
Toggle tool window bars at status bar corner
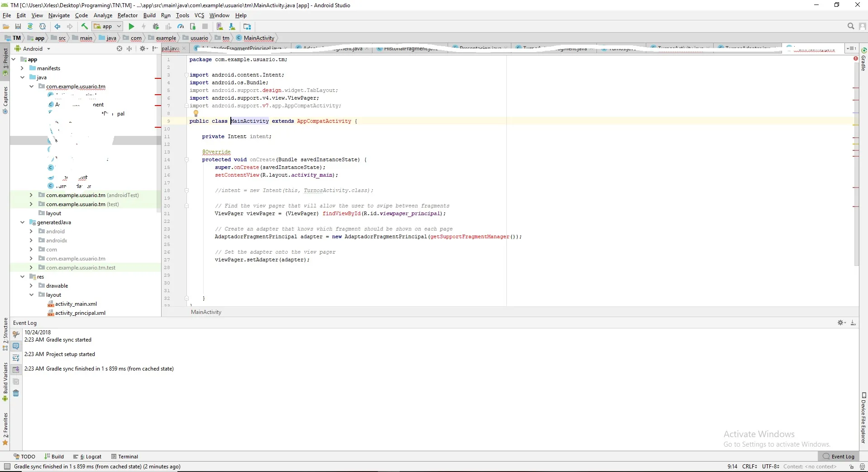pos(7,467)
